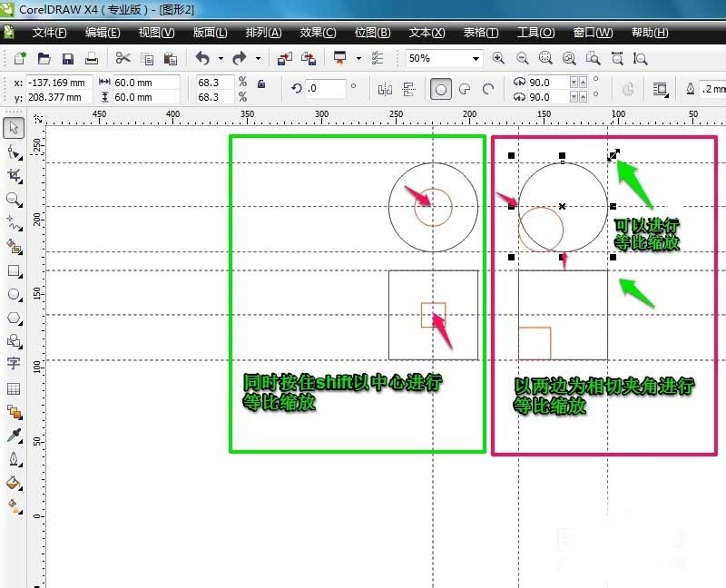Open the 位图 menu
The width and height of the screenshot is (726, 588).
tap(371, 31)
